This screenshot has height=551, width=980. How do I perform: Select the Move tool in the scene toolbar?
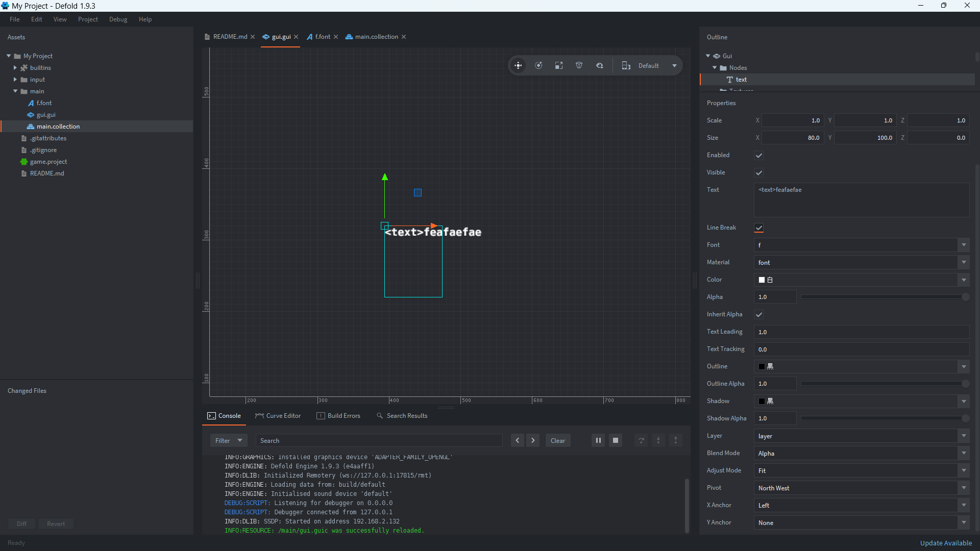[x=518, y=65]
